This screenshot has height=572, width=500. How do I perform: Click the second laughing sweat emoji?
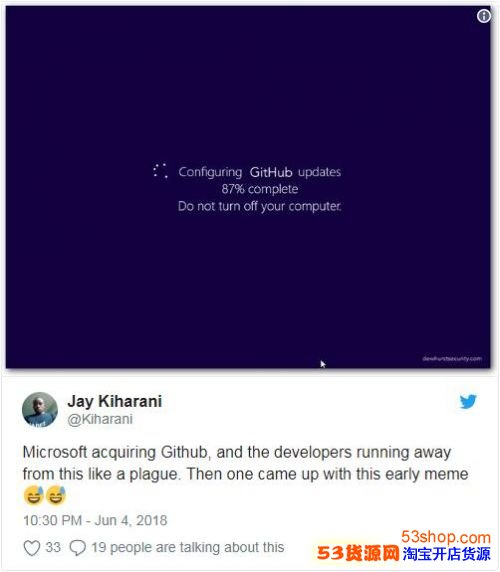(x=56, y=495)
